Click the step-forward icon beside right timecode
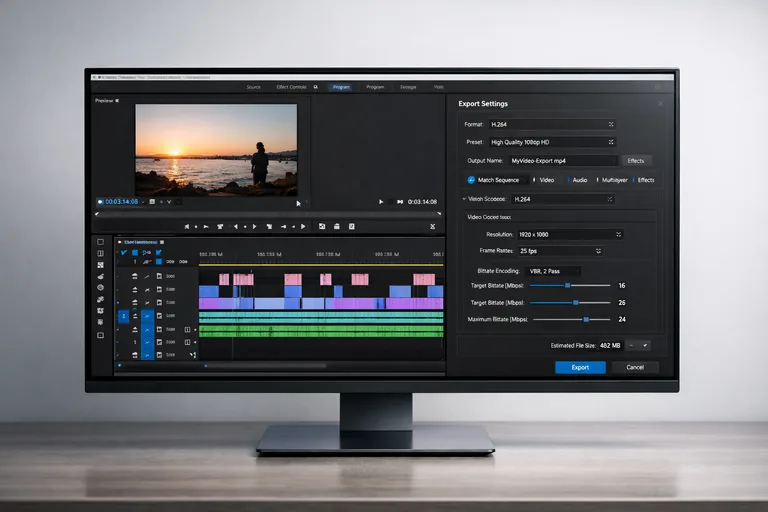 coord(400,202)
